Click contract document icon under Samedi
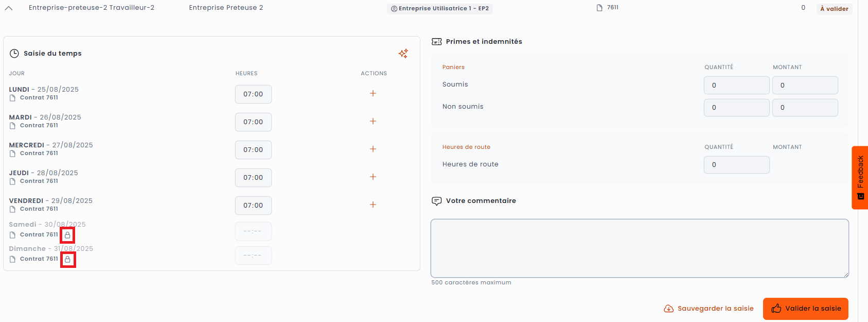 click(x=12, y=235)
